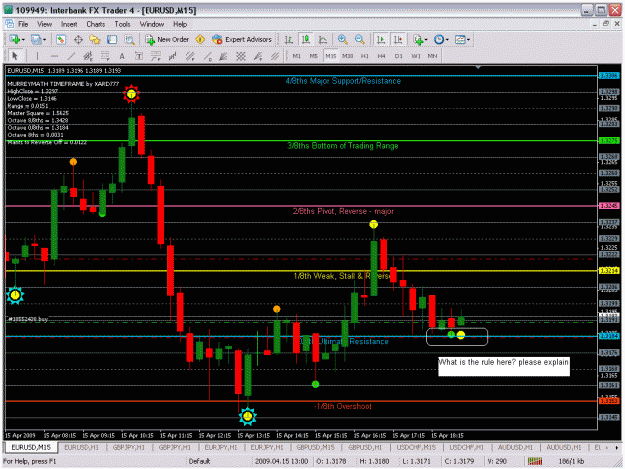Switch to the EURUSD,H1 chart tab
Screen dimensions: 625x469
pos(81,447)
